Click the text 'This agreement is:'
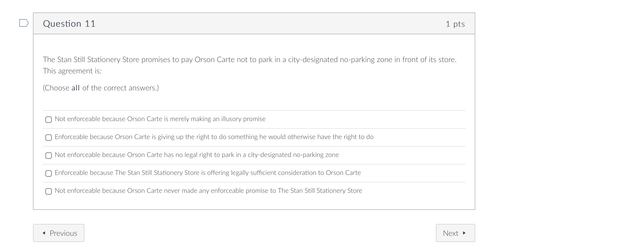Viewport: 644px width, 249px height. point(72,71)
